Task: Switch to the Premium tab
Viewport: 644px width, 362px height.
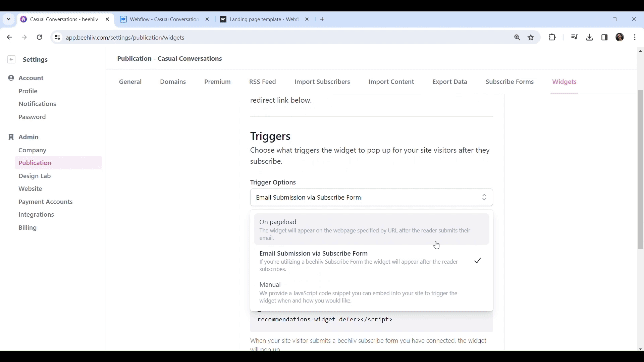Action: (217, 82)
